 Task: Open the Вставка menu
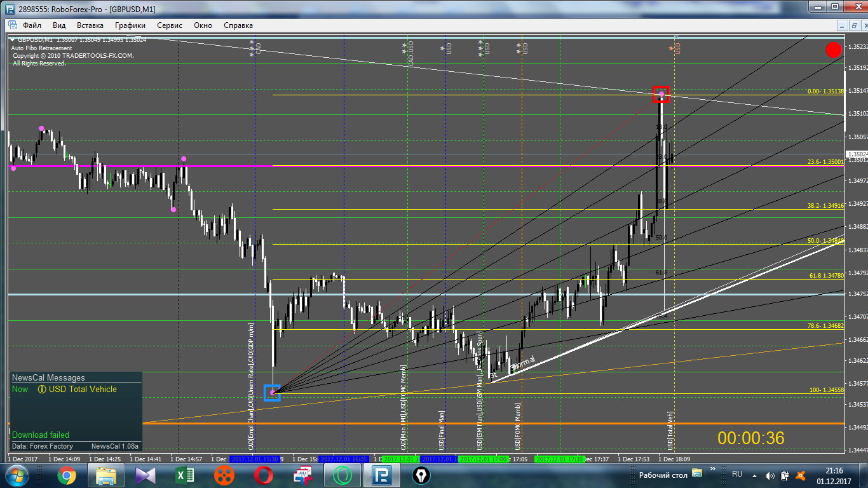pyautogui.click(x=90, y=25)
